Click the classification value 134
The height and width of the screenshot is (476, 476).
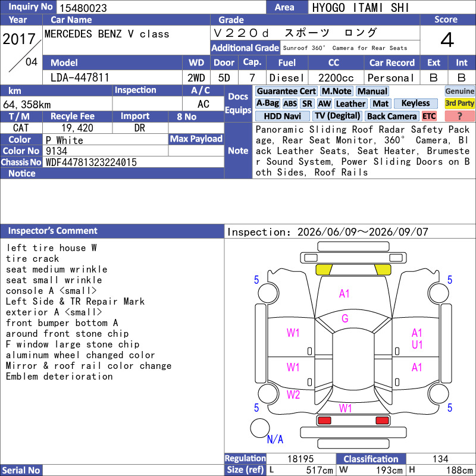440,459
